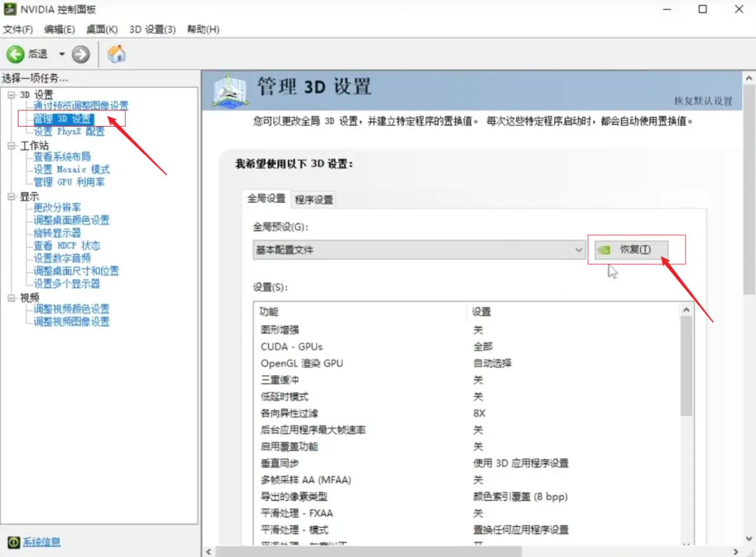
Task: Open the Back history dropdown arrow
Action: coord(62,54)
